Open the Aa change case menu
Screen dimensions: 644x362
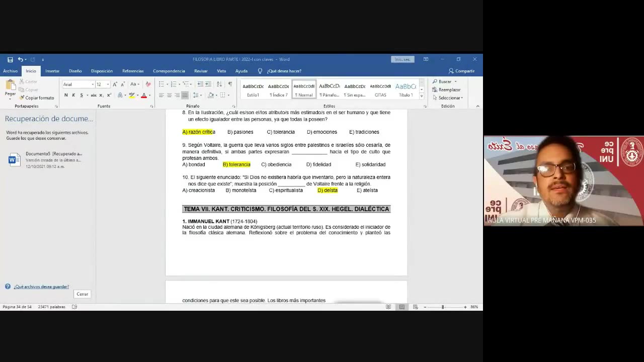[135, 84]
